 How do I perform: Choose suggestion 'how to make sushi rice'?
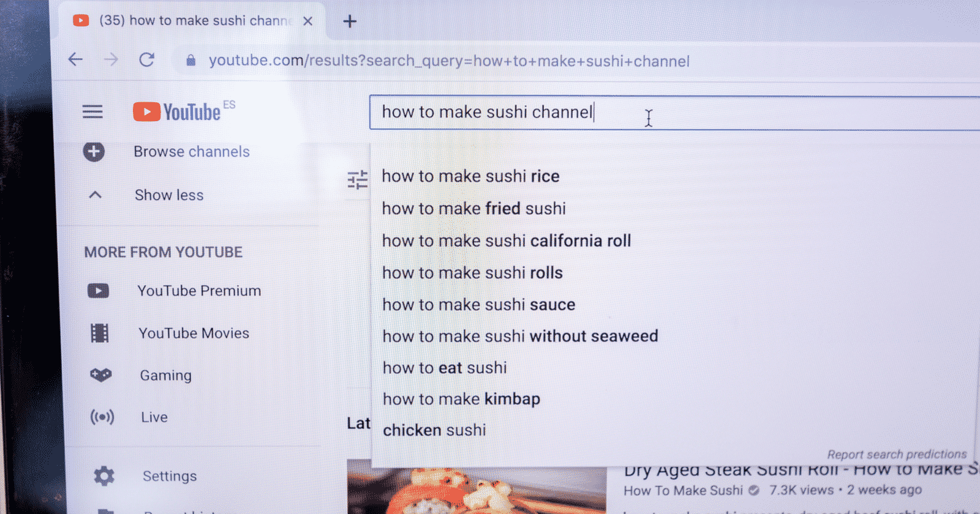(x=470, y=176)
